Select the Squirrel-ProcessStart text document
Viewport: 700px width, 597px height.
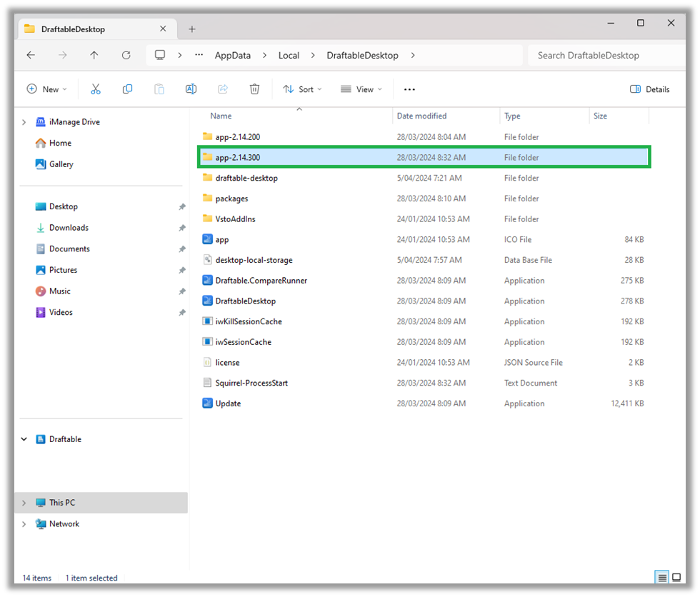click(423, 383)
